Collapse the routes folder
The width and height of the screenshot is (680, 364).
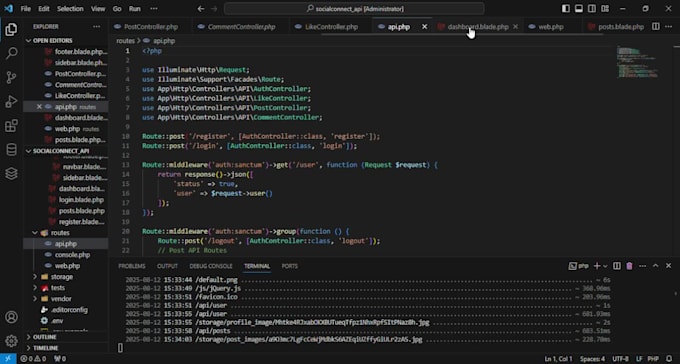pyautogui.click(x=35, y=233)
